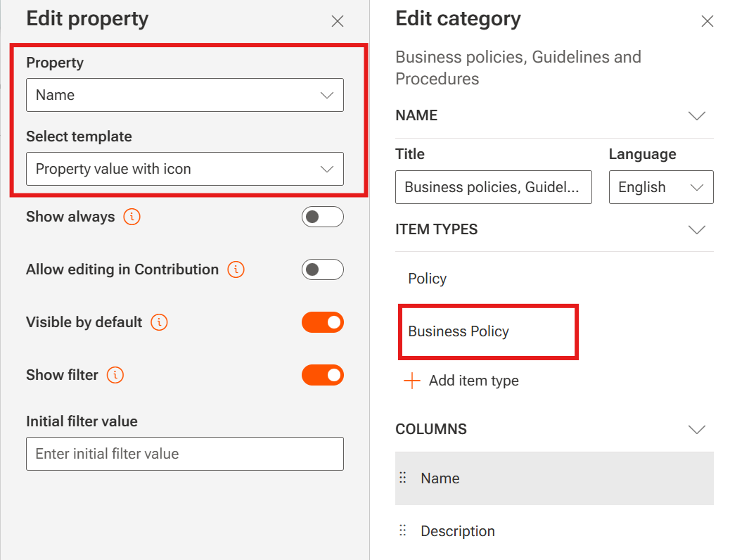
Task: Click info icon next to Visible by default
Action: coord(160,322)
